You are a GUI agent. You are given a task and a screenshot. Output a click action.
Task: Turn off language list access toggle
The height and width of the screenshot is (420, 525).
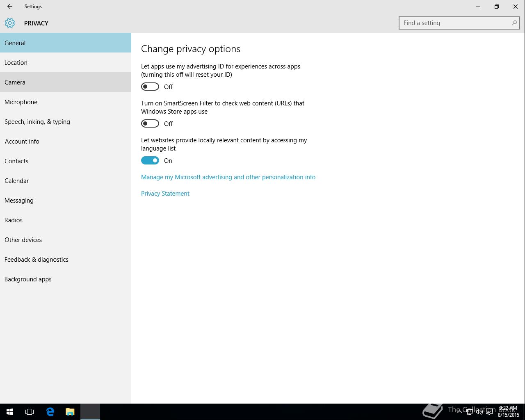pos(150,160)
